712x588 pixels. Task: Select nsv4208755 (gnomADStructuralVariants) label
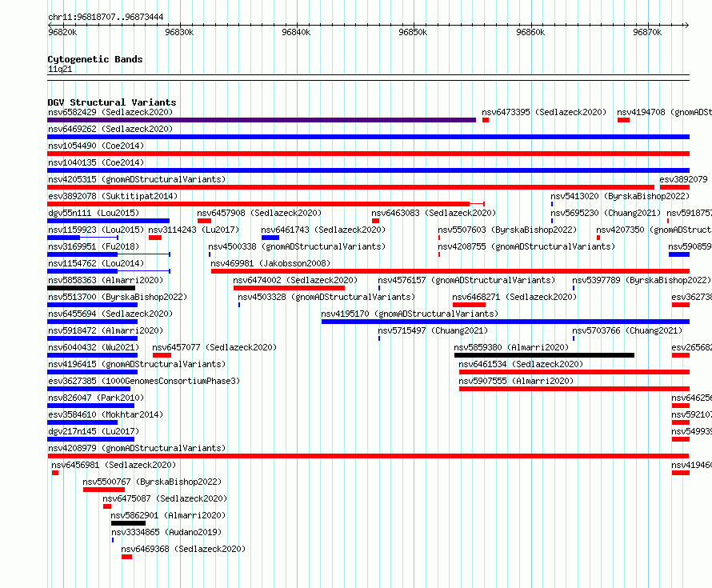coord(526,246)
